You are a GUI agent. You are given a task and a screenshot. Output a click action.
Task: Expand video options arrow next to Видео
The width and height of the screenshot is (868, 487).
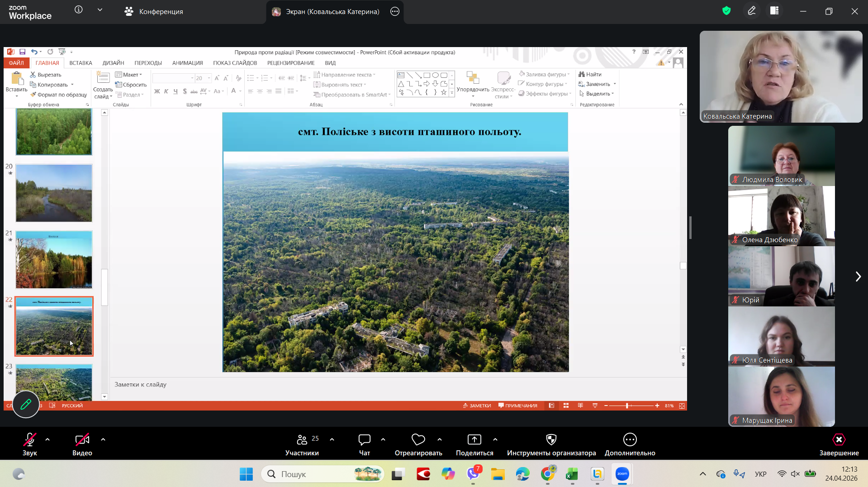tap(103, 439)
